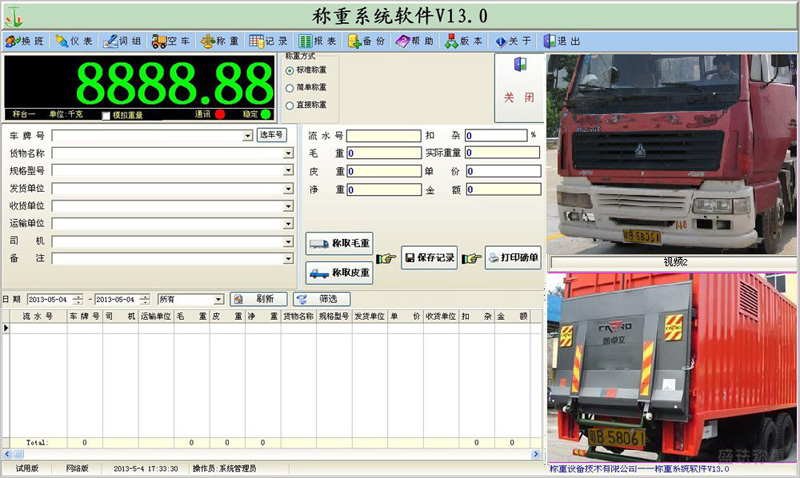
Task: Click the 保存记录 button
Action: pos(429,258)
